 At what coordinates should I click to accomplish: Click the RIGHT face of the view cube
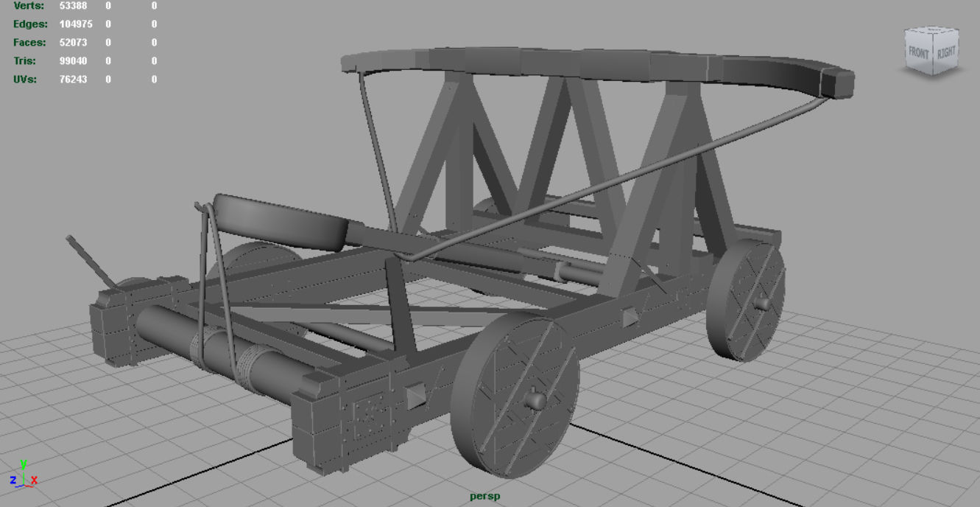946,52
